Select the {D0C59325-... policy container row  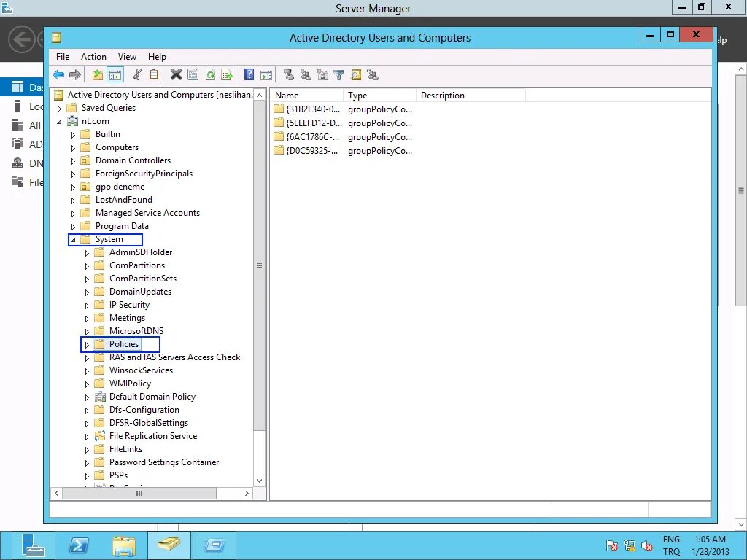(x=343, y=150)
